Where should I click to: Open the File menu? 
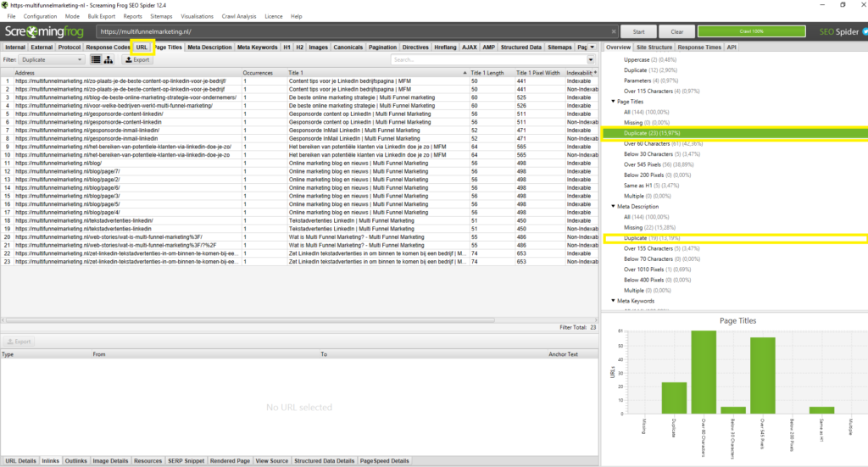(x=11, y=16)
